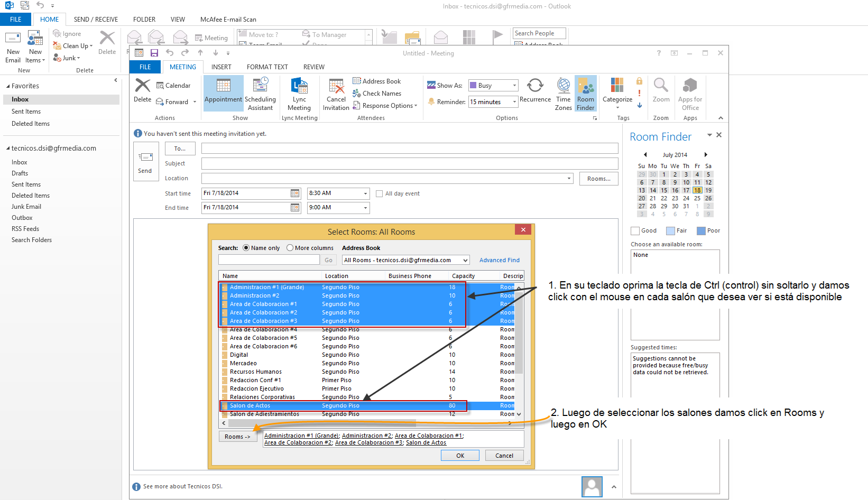The image size is (868, 500).
Task: Click Cancel Invitation in ribbon
Action: point(336,94)
